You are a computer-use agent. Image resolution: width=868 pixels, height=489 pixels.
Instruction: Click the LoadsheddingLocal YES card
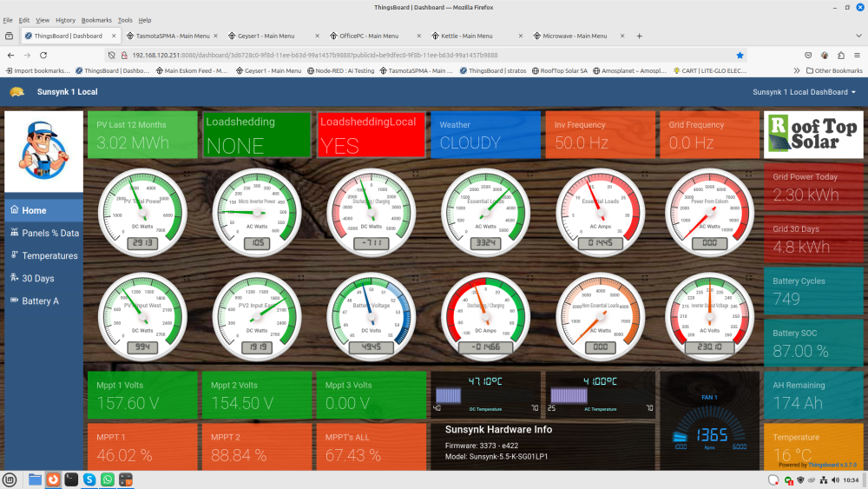coord(371,135)
